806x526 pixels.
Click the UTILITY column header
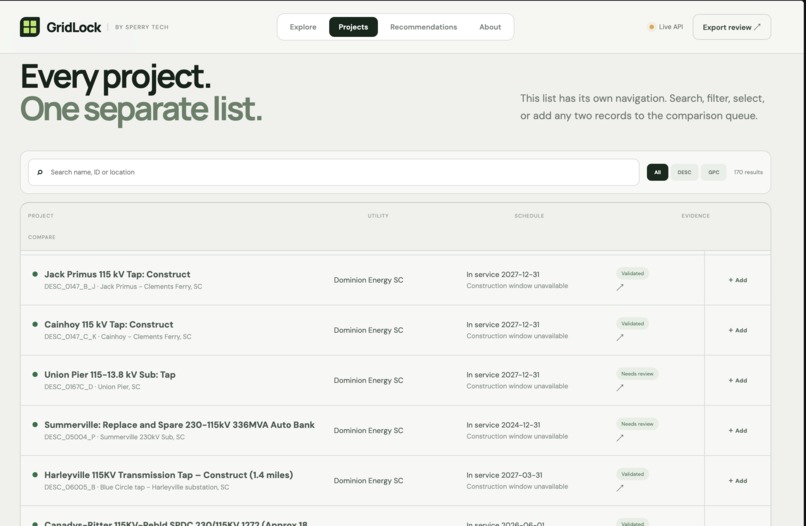(x=378, y=216)
